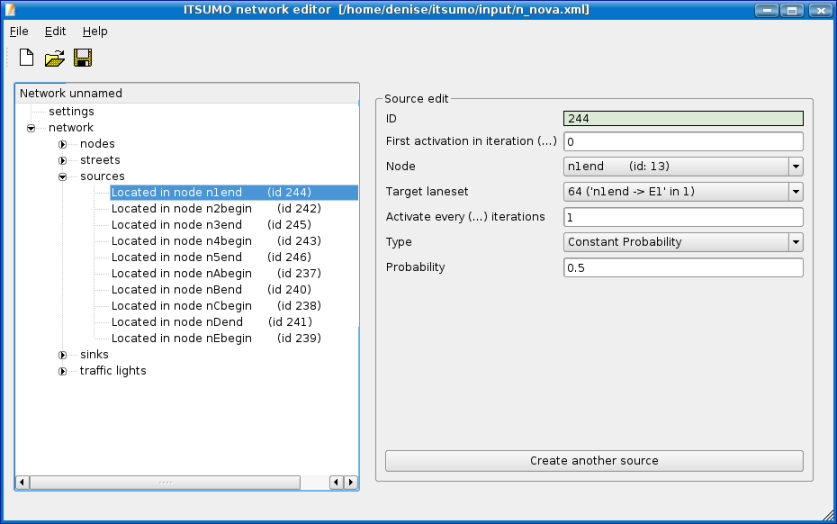Expand the nodes tree branch
The image size is (837, 524).
(62, 144)
